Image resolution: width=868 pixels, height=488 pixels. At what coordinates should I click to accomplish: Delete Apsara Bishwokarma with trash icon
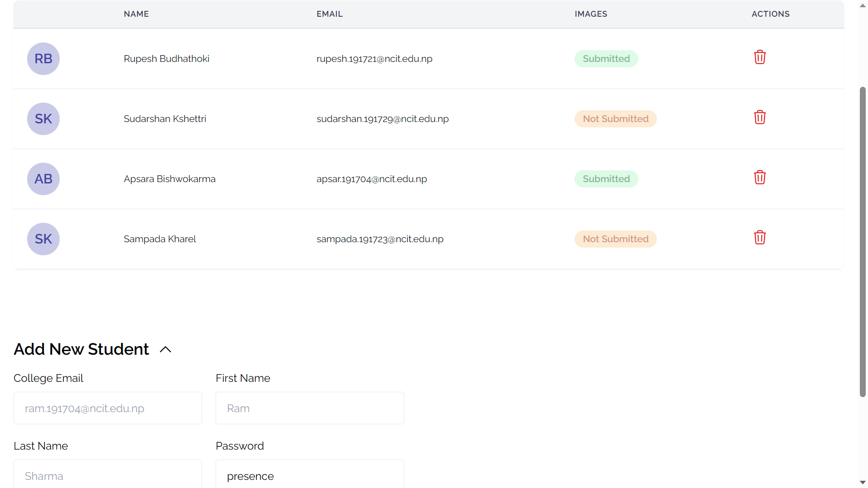coord(759,178)
